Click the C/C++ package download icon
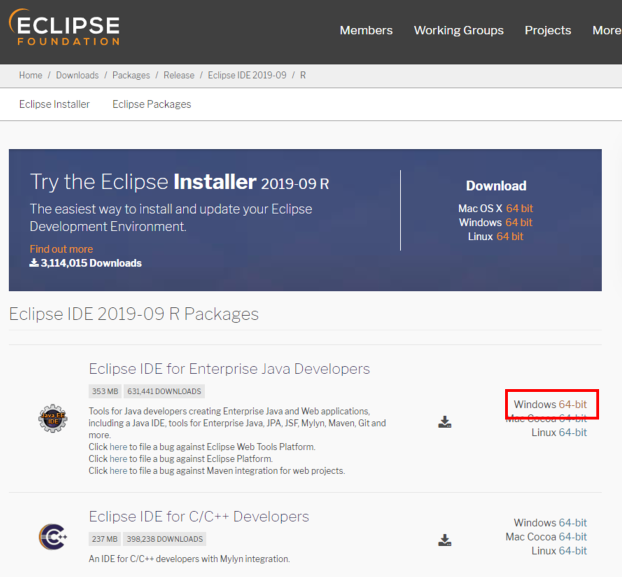 tap(445, 540)
